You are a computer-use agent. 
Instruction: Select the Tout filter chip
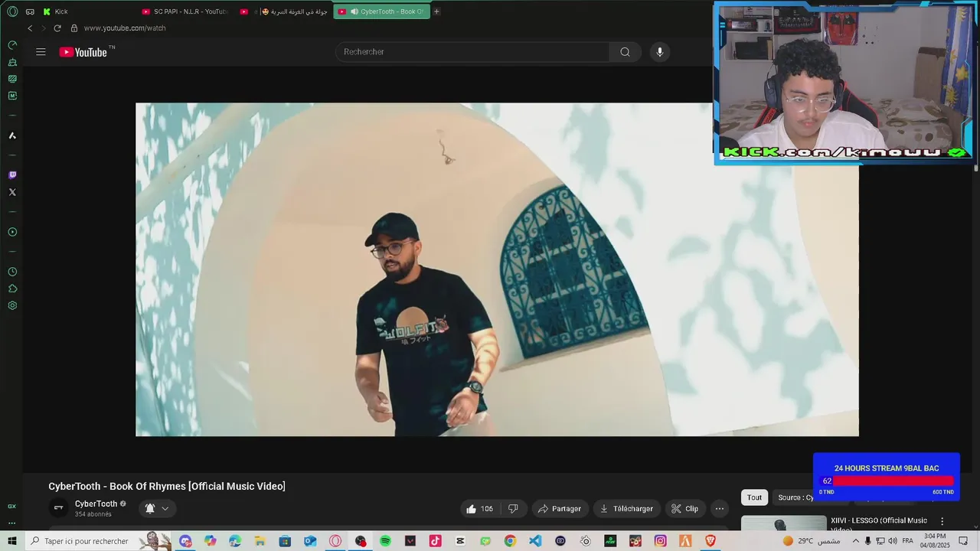point(754,497)
